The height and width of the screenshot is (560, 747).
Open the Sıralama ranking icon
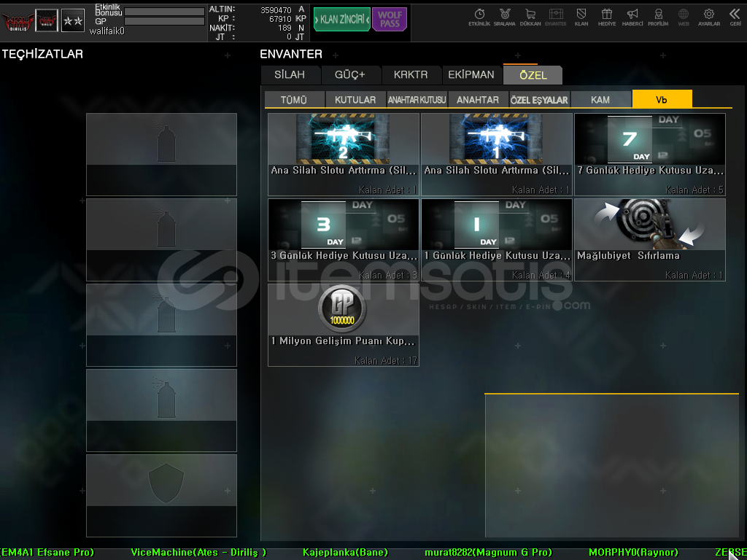[x=505, y=17]
